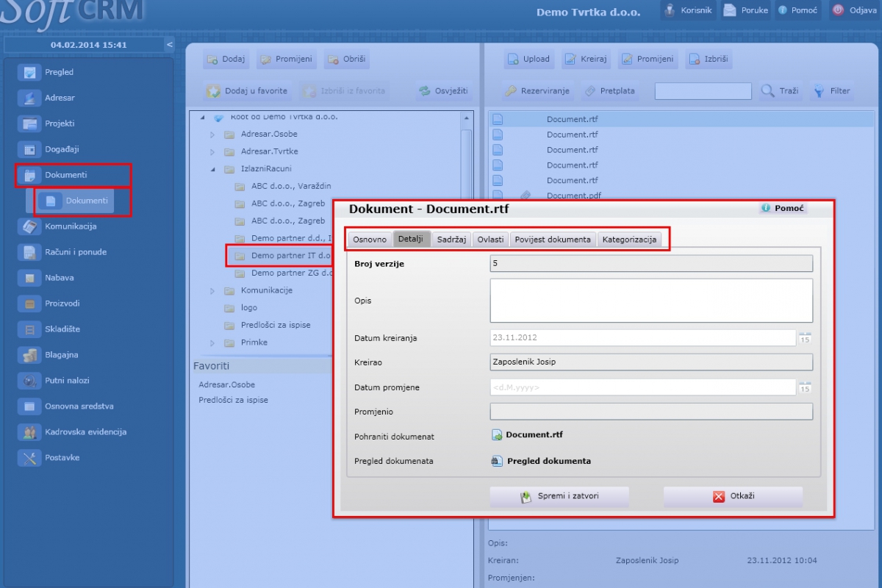This screenshot has width=882, height=588.
Task: Click Osvježiti refresh button
Action: (445, 91)
